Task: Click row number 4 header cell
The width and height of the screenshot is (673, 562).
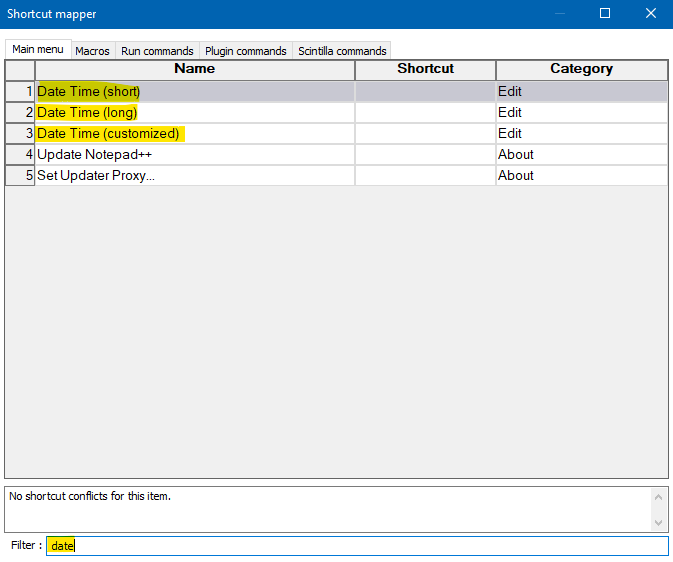Action: (x=20, y=155)
